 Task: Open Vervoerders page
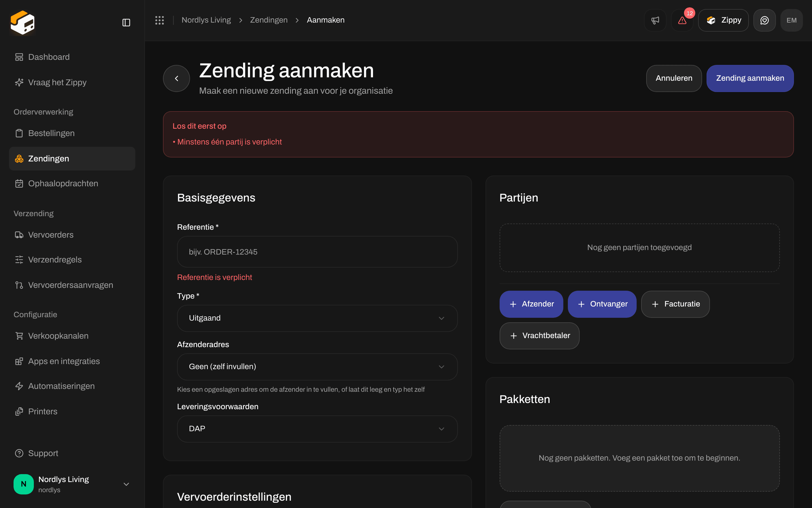[72, 235]
